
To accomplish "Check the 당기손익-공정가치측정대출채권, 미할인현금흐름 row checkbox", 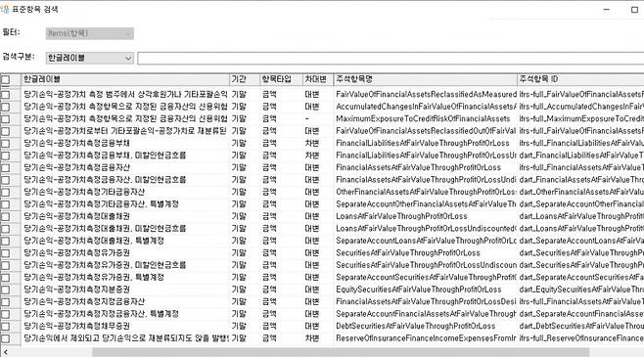I will tap(5, 229).
